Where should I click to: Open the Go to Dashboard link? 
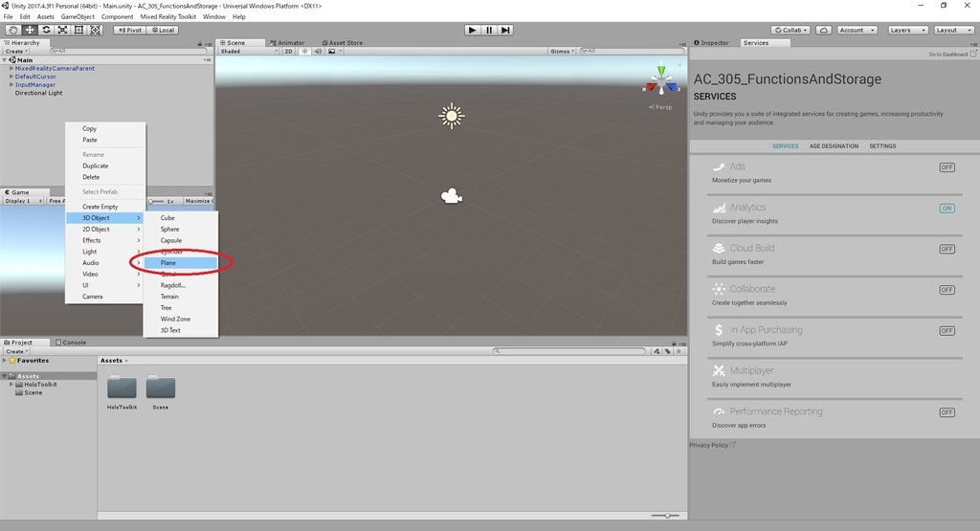952,55
